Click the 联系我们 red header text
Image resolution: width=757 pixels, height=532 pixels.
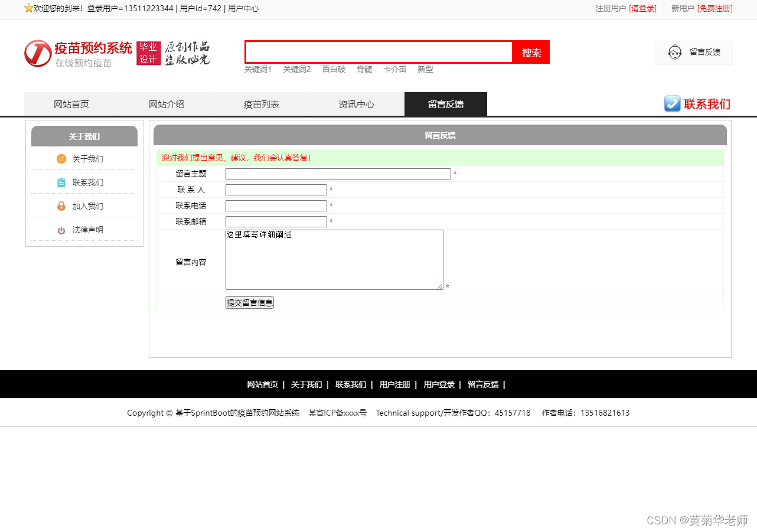pyautogui.click(x=707, y=105)
